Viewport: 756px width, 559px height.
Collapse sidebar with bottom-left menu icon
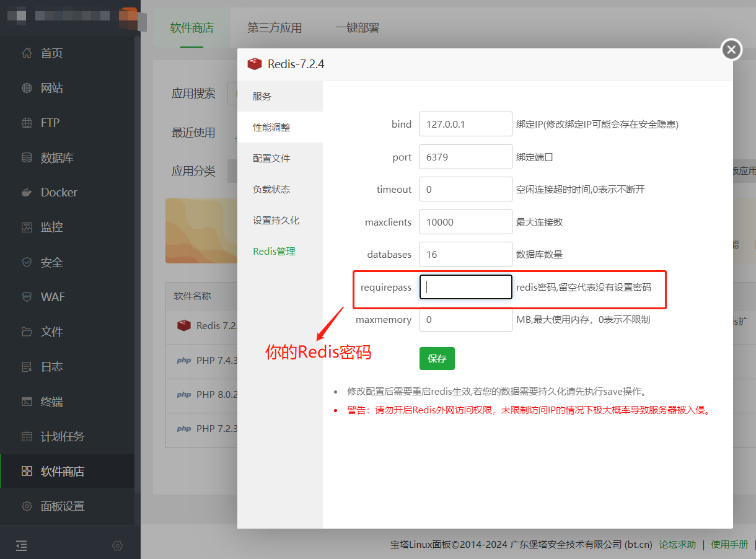22,545
